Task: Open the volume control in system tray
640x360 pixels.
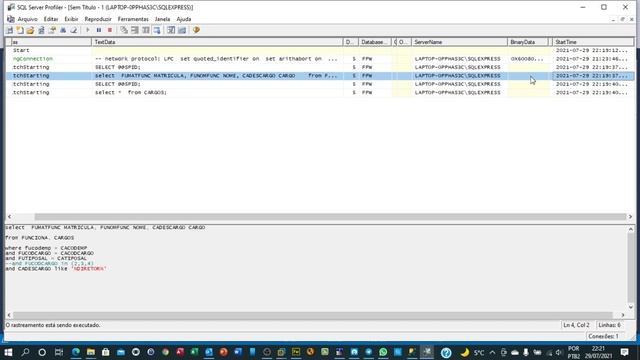Action: click(x=558, y=352)
